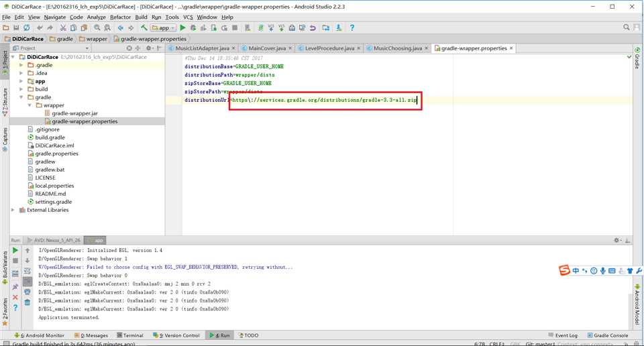644x346 pixels.
Task: Switch to MusicListAdapter.java tab
Action: (202, 48)
